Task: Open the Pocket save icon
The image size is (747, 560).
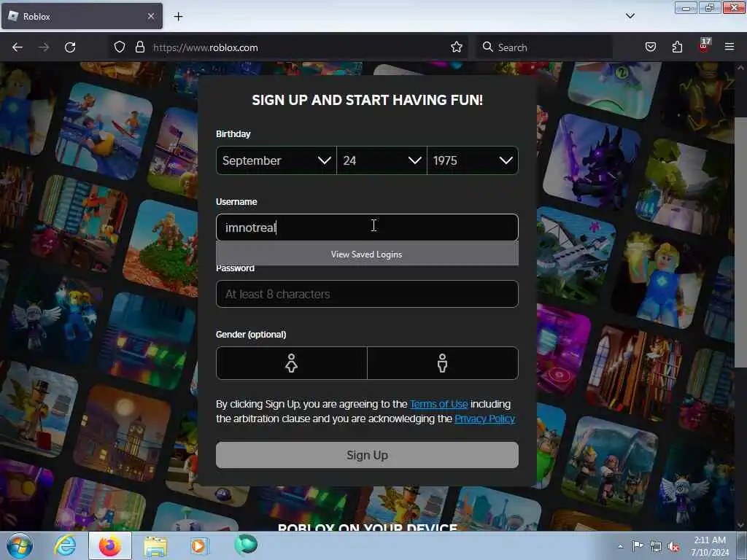Action: point(650,47)
